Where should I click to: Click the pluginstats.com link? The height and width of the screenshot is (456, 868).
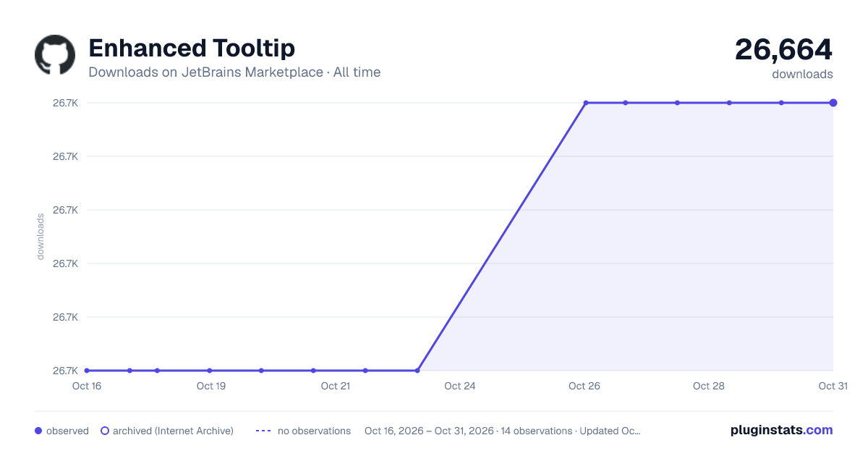tap(782, 430)
